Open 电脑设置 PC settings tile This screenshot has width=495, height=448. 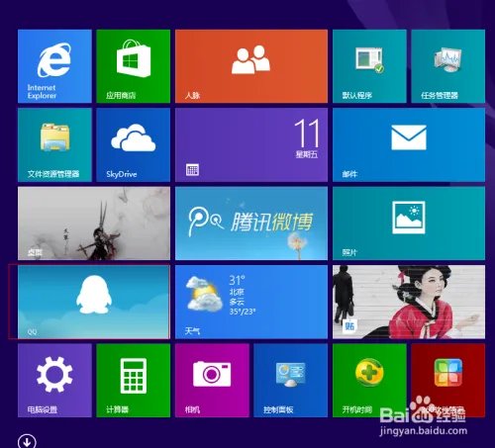[54, 381]
